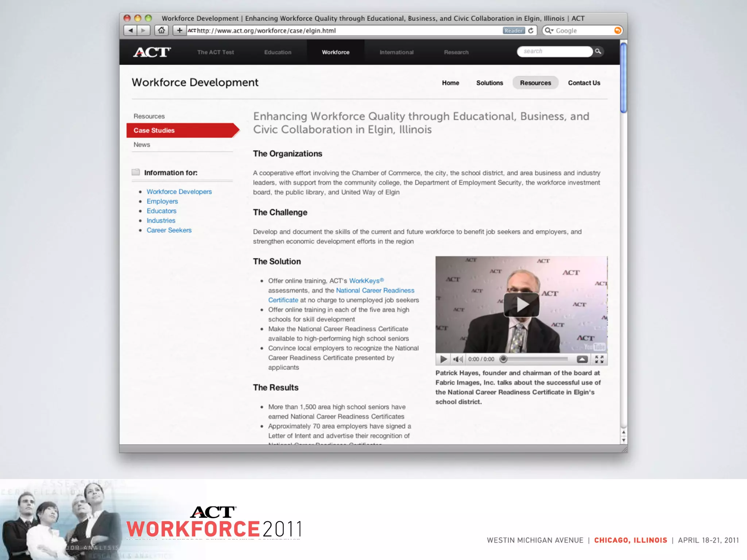Click the ACT Workforce 2011 conference logo

(x=214, y=522)
